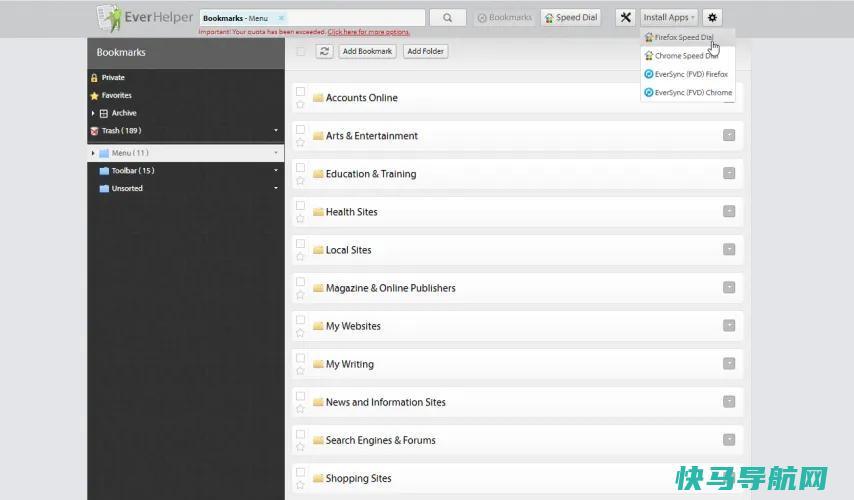
Task: Click the Add Bookmark button
Action: pyautogui.click(x=367, y=51)
